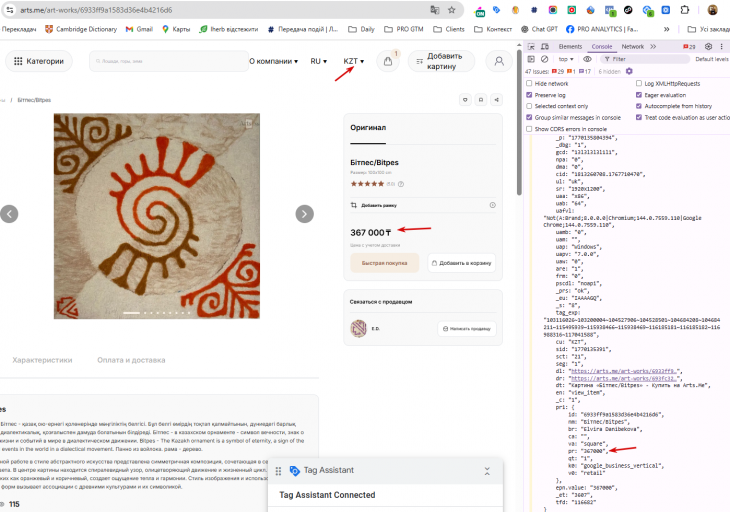
Task: Click the inspect element picker icon in DevTools
Action: tap(531, 47)
